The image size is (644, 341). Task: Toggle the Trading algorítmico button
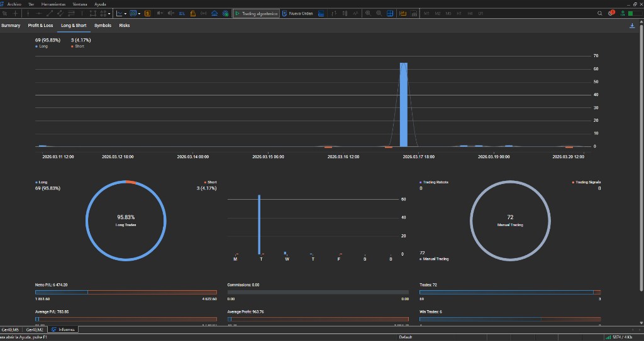256,13
